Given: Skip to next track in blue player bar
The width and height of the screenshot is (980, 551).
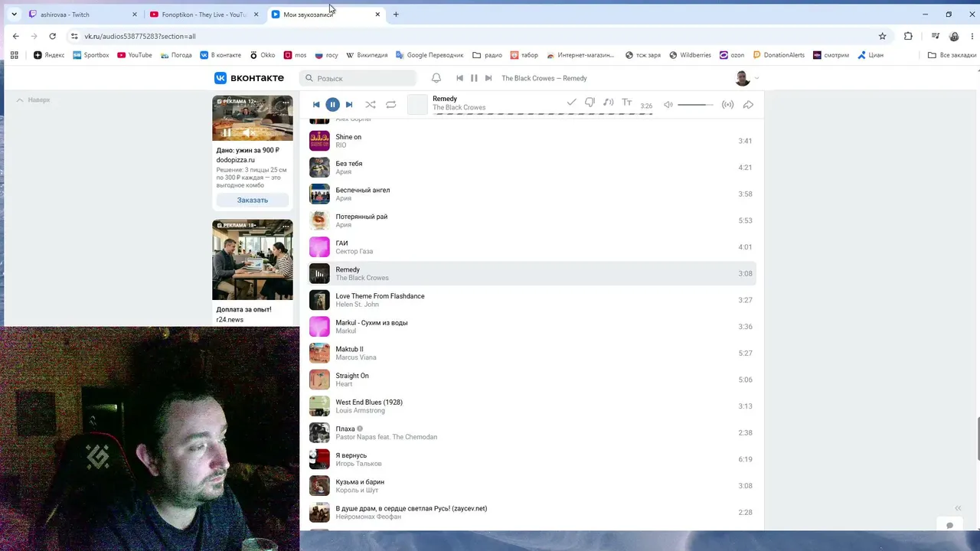Looking at the screenshot, I should [349, 105].
